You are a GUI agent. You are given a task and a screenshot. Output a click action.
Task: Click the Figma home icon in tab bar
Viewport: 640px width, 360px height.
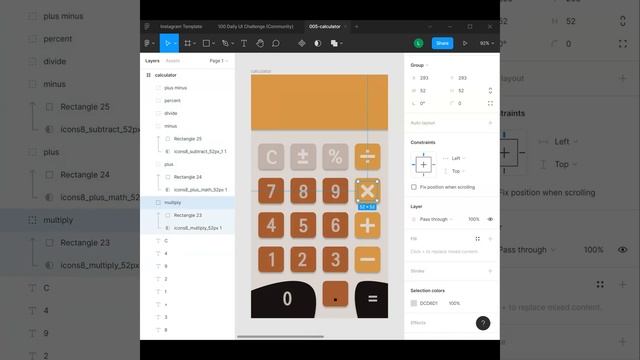coord(147,27)
